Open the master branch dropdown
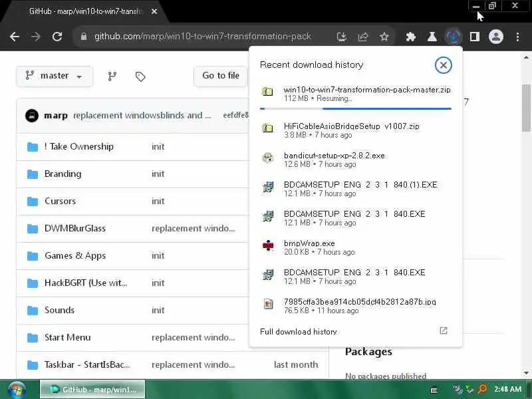This screenshot has width=532, height=399. (x=55, y=76)
